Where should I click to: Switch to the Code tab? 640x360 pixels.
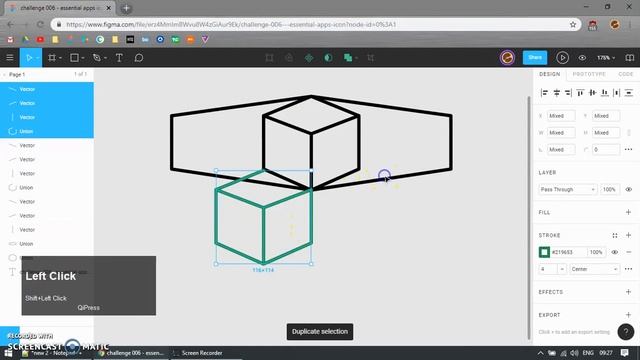(x=625, y=74)
